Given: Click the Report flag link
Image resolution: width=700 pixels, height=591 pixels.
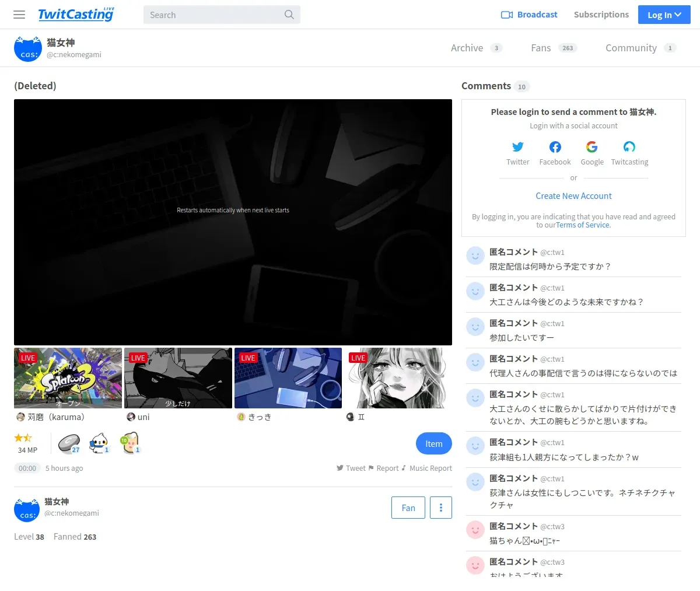Looking at the screenshot, I should [384, 468].
